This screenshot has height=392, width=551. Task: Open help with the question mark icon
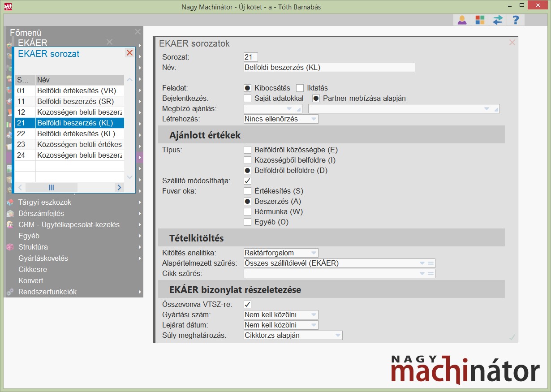[x=516, y=20]
